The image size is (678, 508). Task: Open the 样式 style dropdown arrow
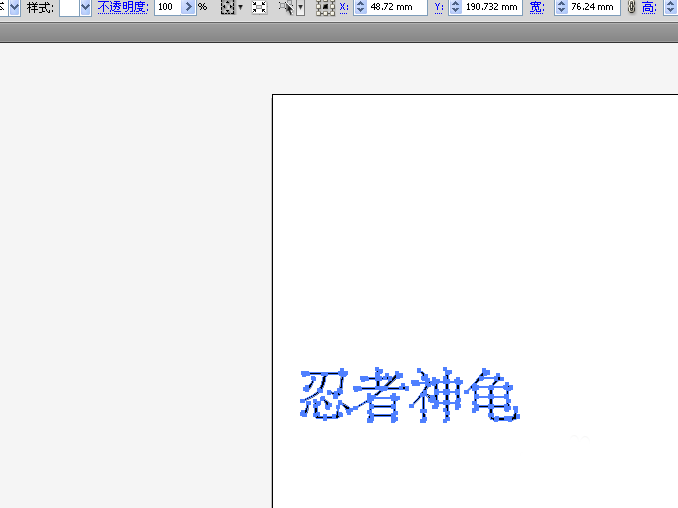[x=86, y=7]
